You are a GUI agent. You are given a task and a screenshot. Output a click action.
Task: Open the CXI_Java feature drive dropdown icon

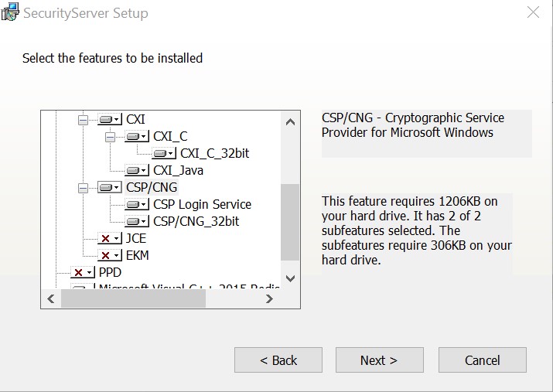pyautogui.click(x=137, y=171)
